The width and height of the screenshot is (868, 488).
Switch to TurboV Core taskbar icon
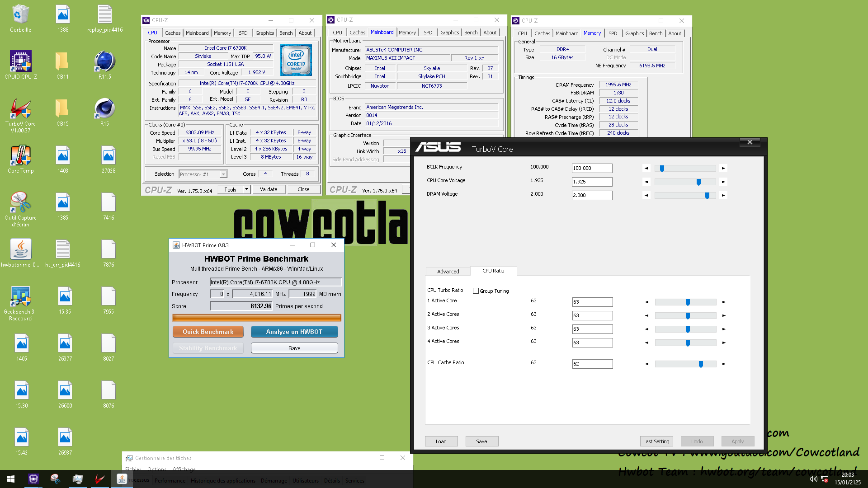99,479
